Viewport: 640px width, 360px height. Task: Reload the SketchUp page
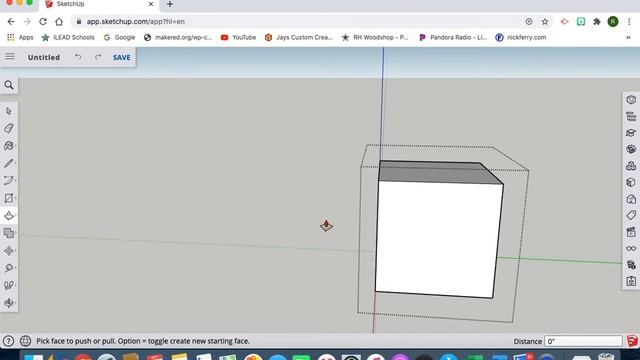click(x=43, y=22)
